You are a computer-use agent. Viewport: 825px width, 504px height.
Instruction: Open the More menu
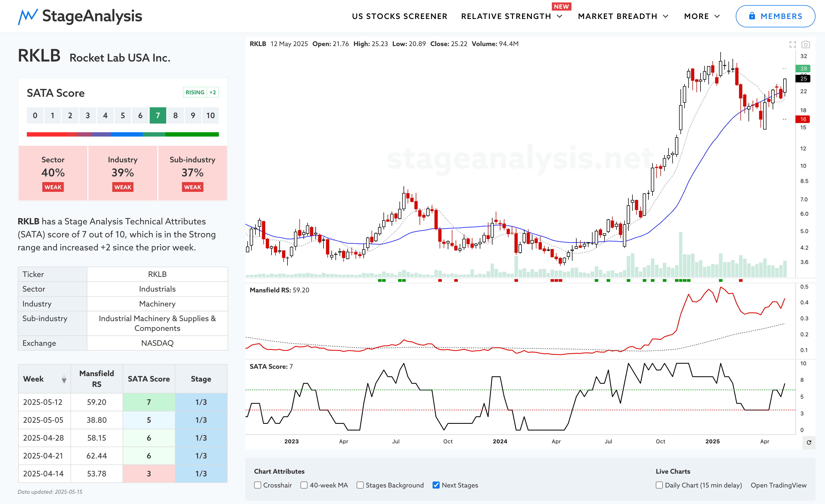(x=696, y=16)
